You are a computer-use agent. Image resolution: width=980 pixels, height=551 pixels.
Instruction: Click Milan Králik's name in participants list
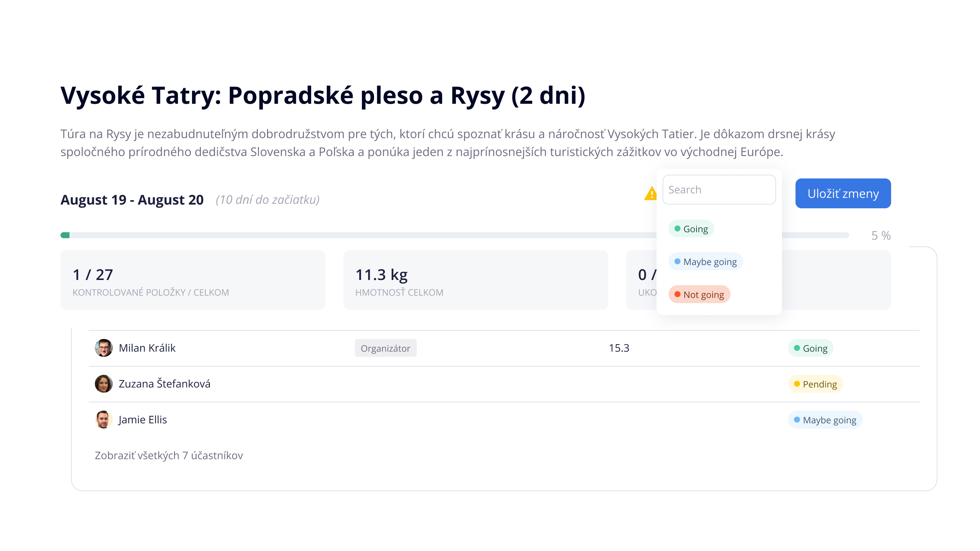(x=147, y=348)
